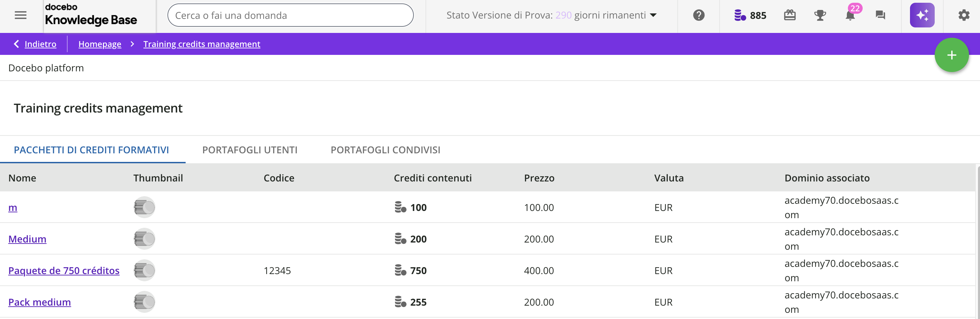The height and width of the screenshot is (319, 980).
Task: Open the trophy gamification icon
Action: pyautogui.click(x=819, y=15)
